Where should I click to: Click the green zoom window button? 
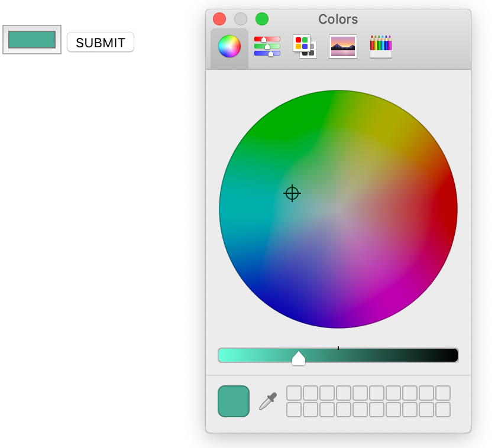click(x=262, y=19)
